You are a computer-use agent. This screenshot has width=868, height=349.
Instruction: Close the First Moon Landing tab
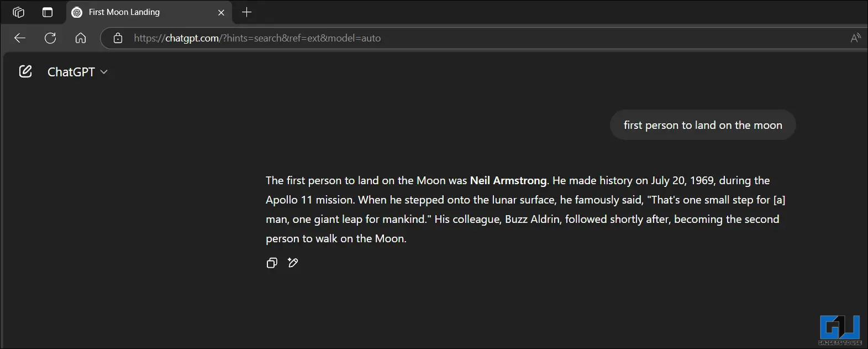click(x=221, y=12)
